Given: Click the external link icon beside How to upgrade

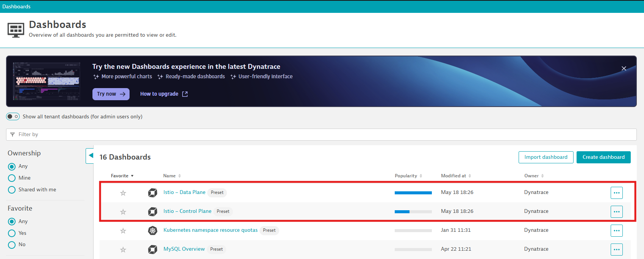Looking at the screenshot, I should tap(185, 94).
